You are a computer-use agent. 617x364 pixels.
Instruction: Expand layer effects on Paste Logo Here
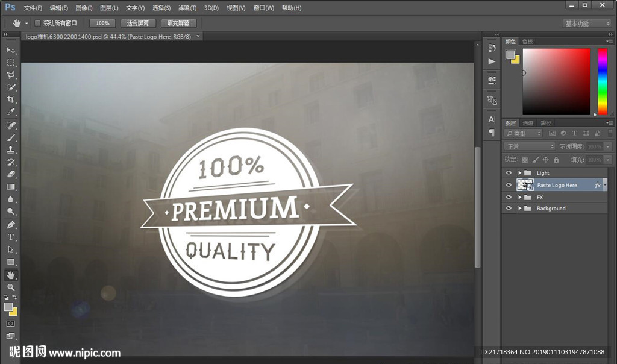[x=605, y=185]
